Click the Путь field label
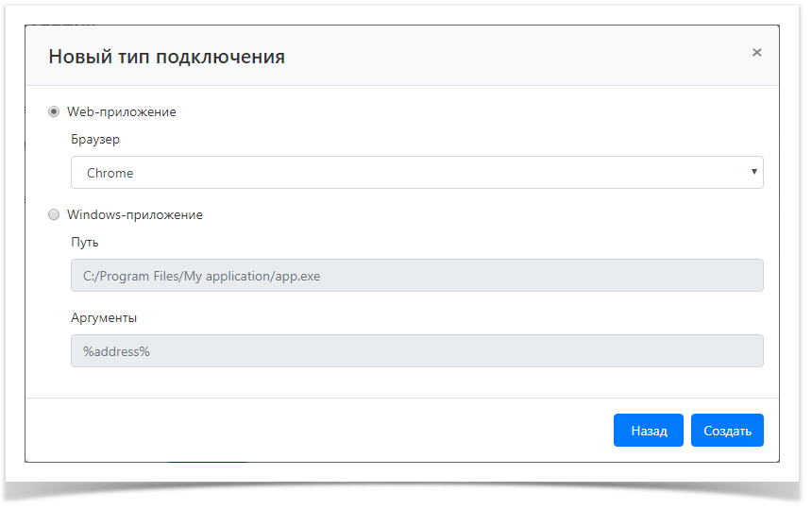The height and width of the screenshot is (509, 812). (x=85, y=242)
